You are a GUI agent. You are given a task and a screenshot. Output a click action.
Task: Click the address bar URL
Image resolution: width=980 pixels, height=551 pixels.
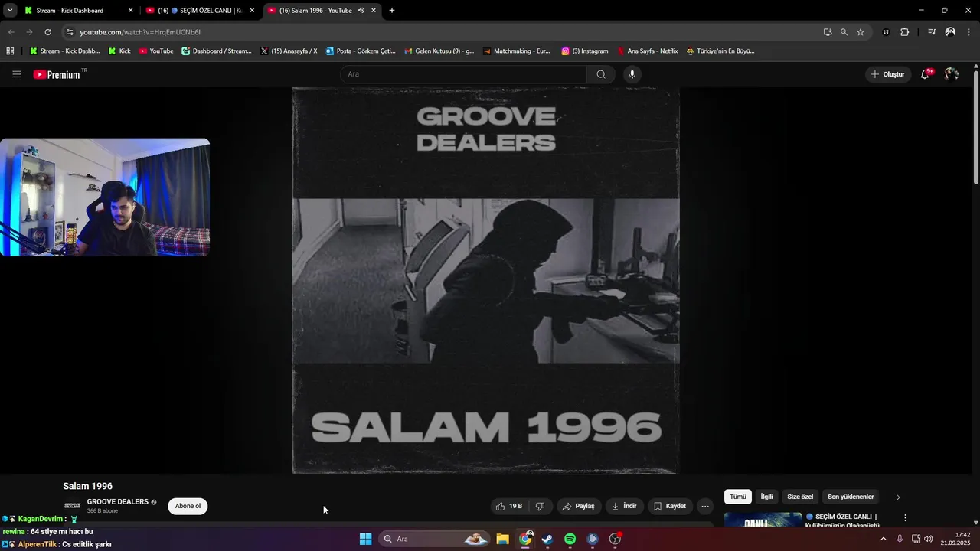[140, 32]
